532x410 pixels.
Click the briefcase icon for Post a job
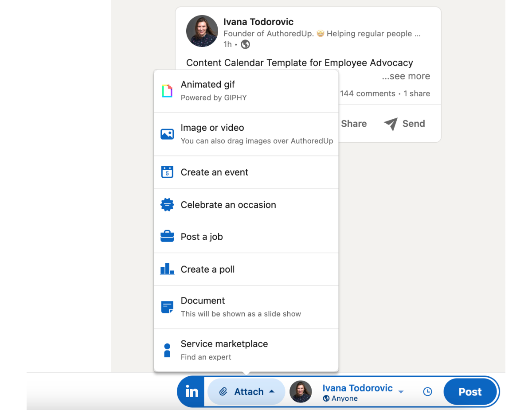[167, 237]
